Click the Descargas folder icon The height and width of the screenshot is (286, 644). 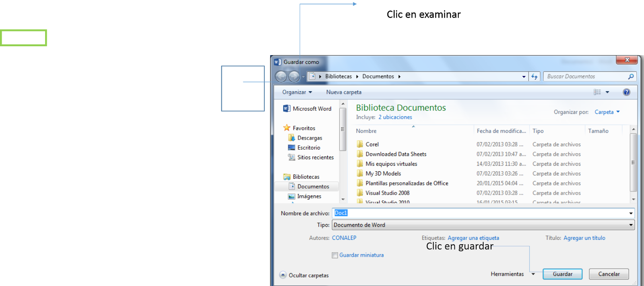pos(291,138)
